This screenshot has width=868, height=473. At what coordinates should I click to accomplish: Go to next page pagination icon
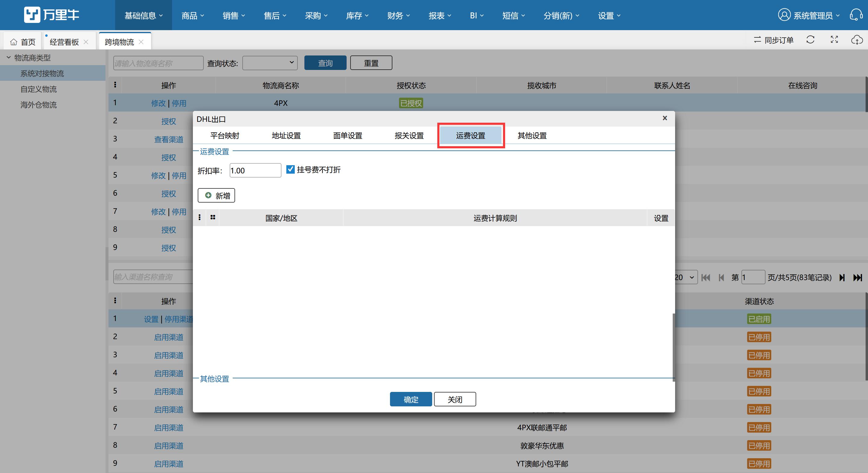click(x=842, y=277)
